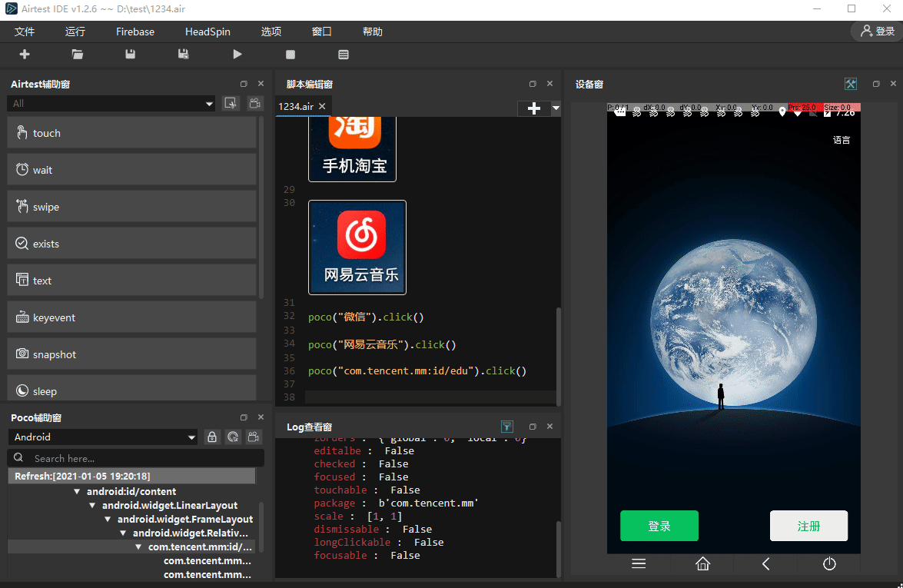
Task: Toggle the Poco lock icon
Action: click(x=212, y=437)
